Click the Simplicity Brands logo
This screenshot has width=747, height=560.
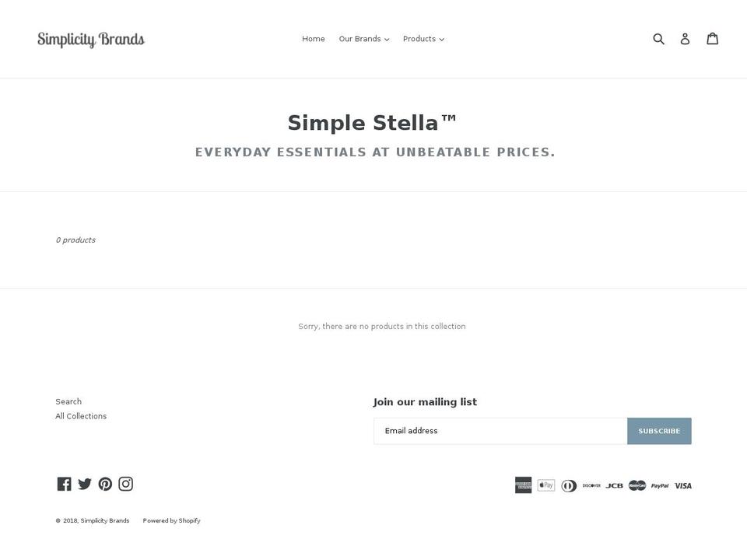point(91,38)
